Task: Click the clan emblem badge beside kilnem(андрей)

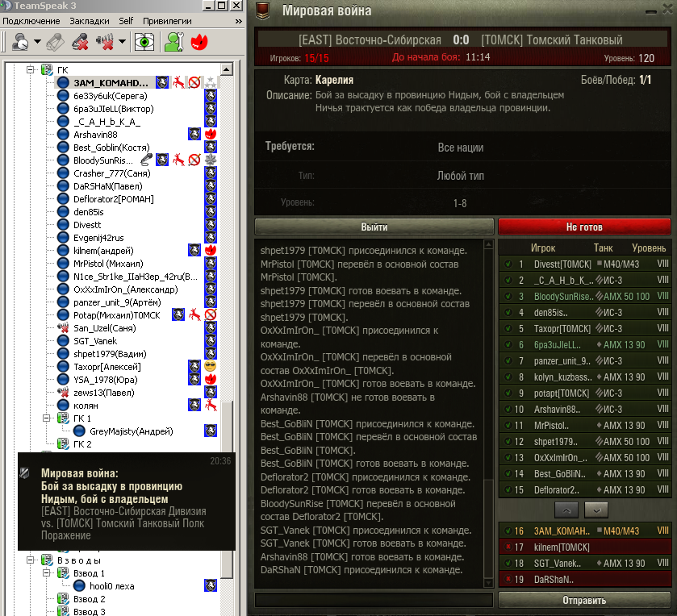Action: (x=194, y=250)
